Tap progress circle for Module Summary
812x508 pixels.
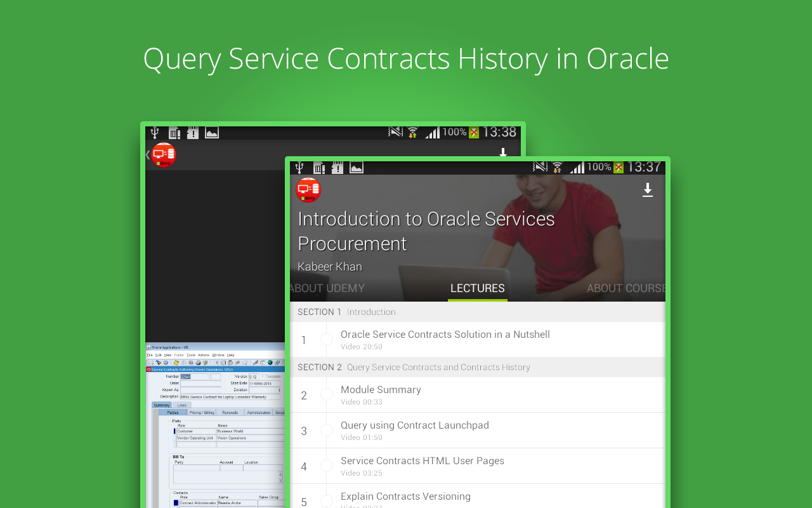(327, 395)
